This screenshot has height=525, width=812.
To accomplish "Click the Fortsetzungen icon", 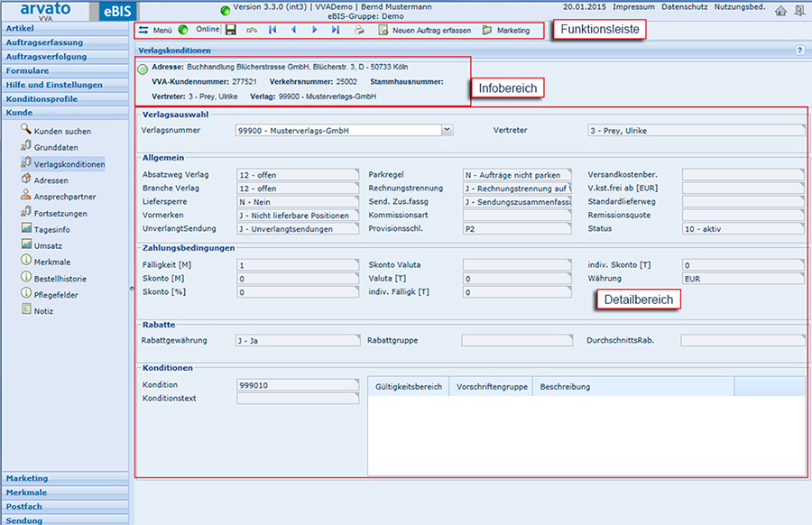I will (x=26, y=212).
